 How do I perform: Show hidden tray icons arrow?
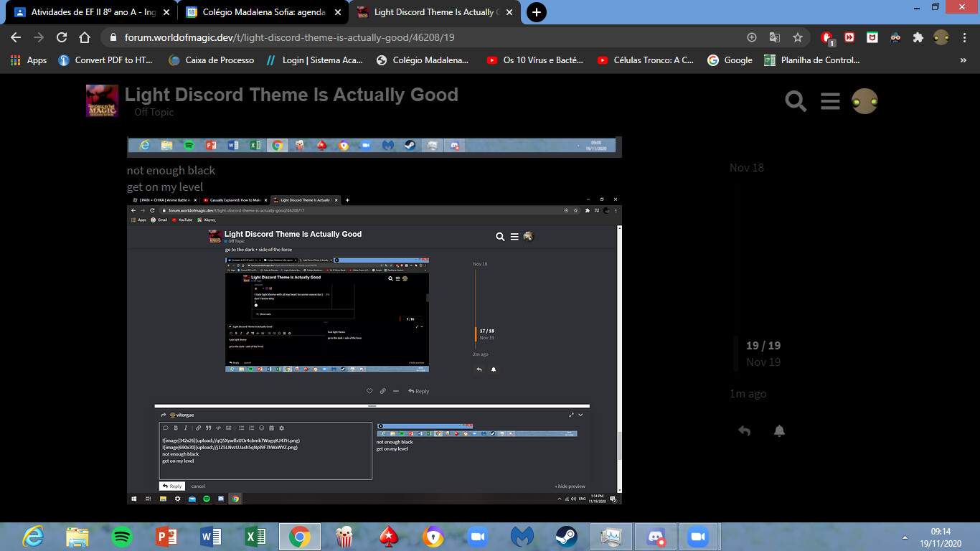(904, 537)
